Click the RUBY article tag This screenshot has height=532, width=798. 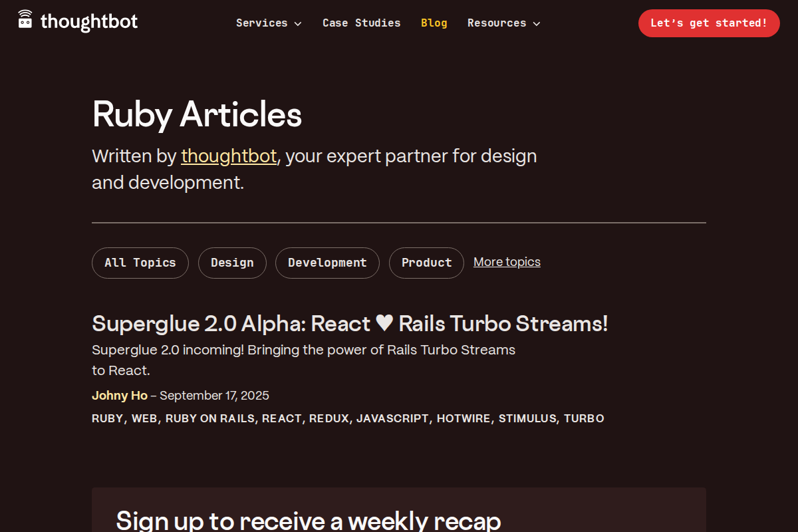(108, 418)
